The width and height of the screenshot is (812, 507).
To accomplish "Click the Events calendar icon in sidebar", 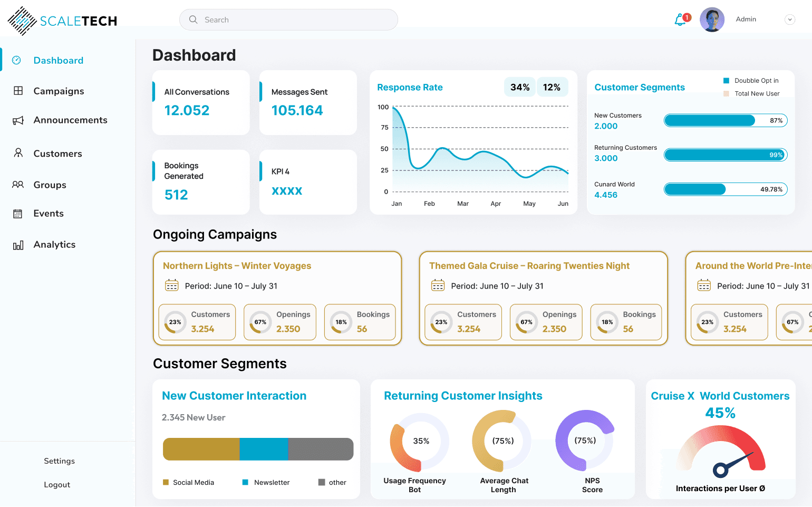I will (x=18, y=214).
